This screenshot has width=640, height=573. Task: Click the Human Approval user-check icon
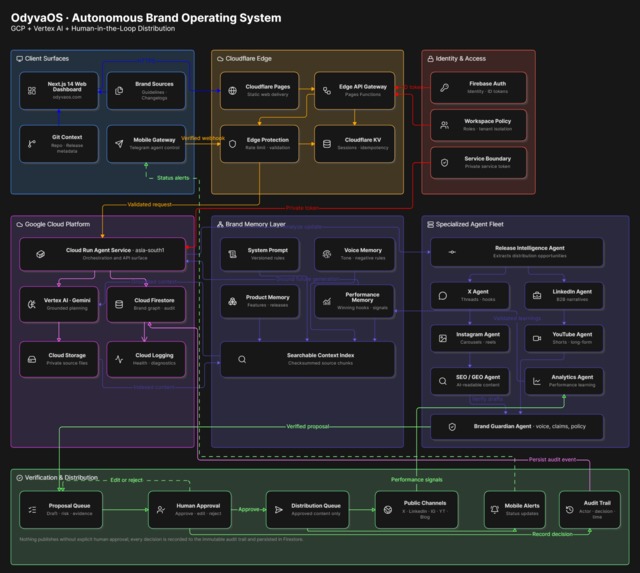pyautogui.click(x=161, y=509)
